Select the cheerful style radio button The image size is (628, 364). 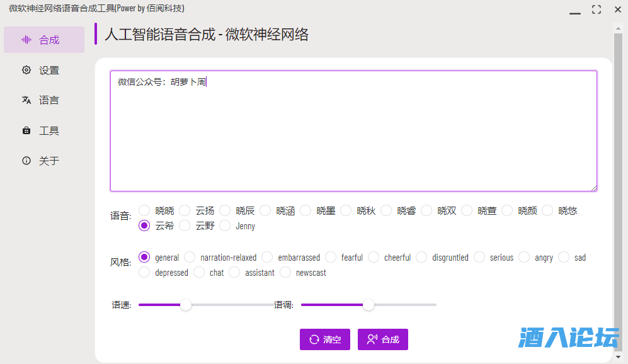click(374, 257)
